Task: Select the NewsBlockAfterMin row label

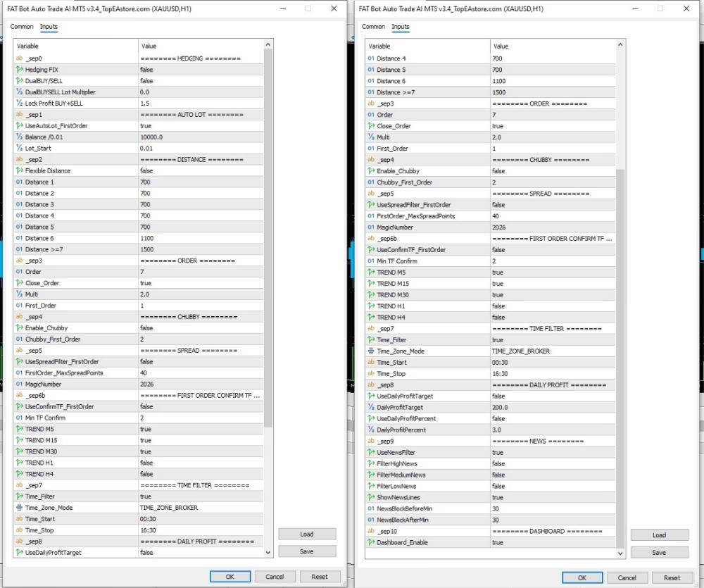Action: pyautogui.click(x=403, y=520)
